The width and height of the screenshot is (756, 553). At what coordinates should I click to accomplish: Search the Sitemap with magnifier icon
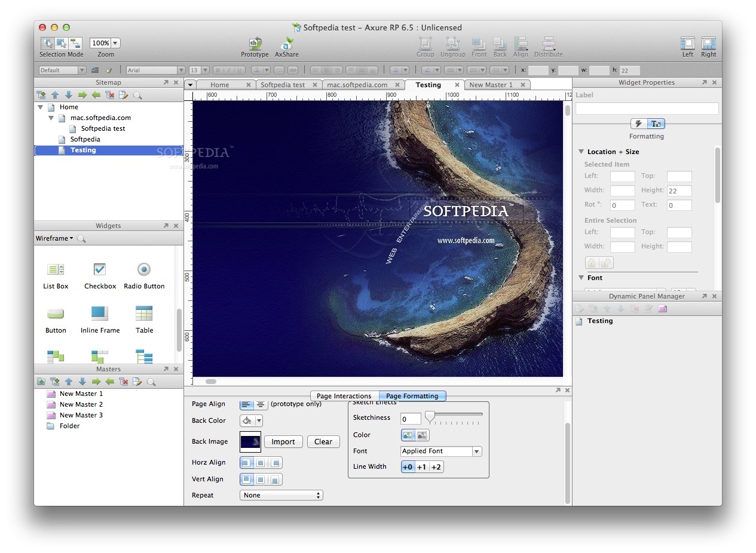[x=137, y=95]
